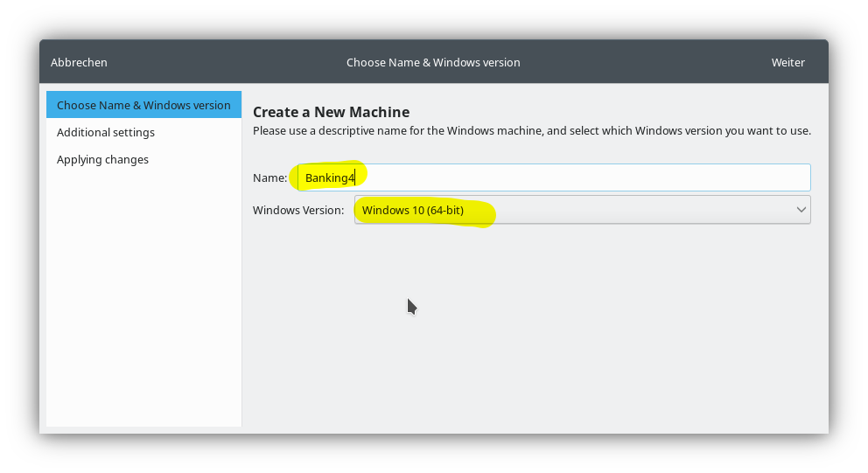Open the 'Additional settings' sidebar step
The height and width of the screenshot is (473, 868).
pyautogui.click(x=106, y=132)
